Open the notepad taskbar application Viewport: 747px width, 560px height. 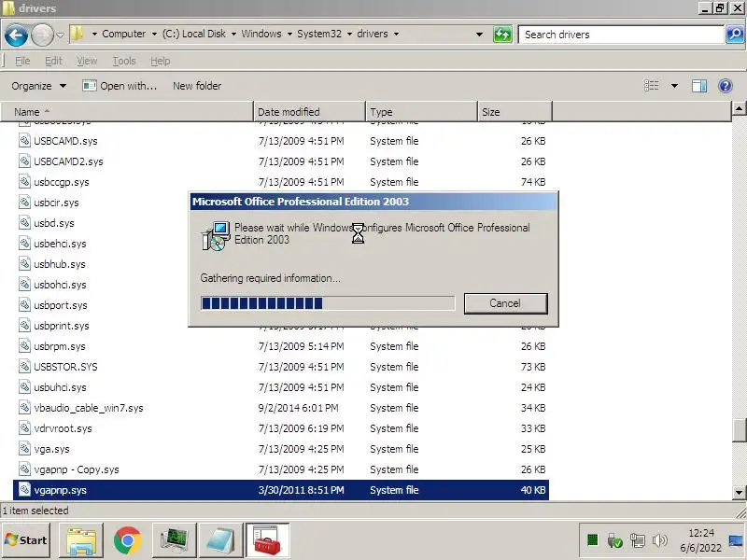click(220, 540)
